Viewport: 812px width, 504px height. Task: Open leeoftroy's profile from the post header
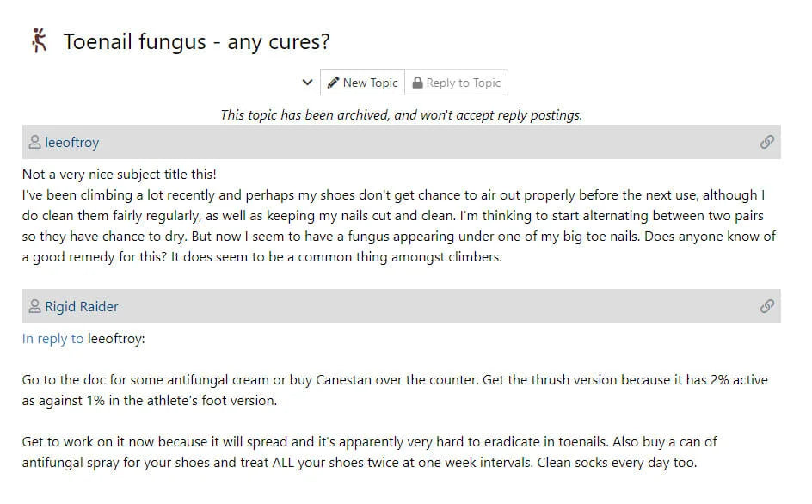pos(72,142)
